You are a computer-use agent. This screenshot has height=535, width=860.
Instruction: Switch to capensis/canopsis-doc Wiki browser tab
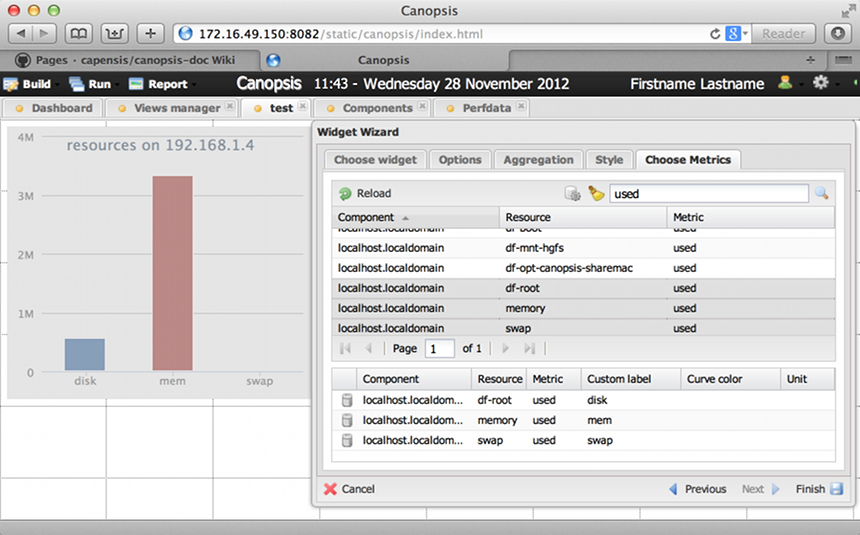click(x=131, y=60)
